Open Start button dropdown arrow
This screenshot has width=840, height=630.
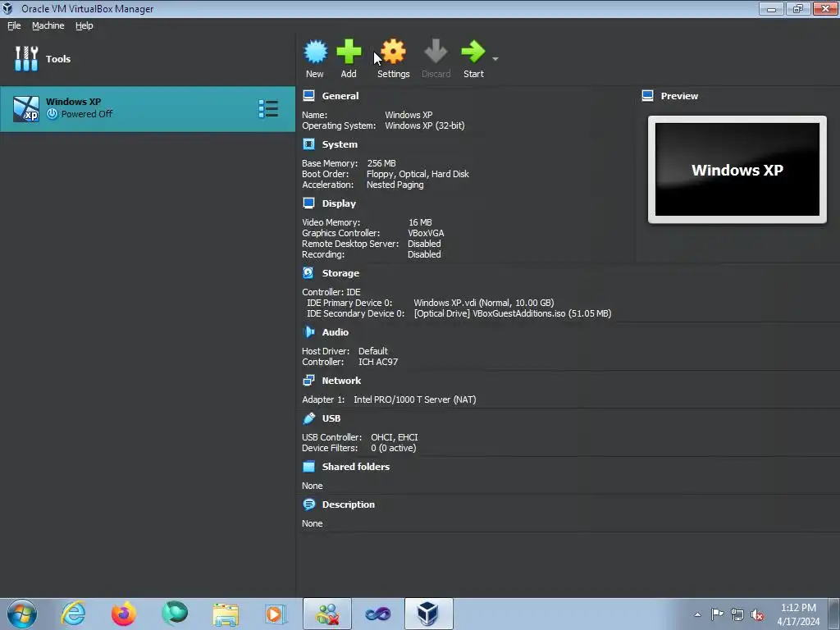(x=495, y=59)
